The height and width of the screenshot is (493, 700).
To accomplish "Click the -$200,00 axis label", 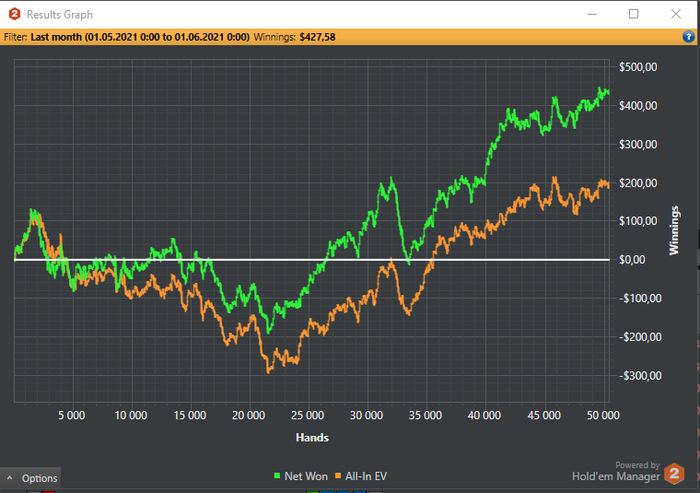I will coord(640,337).
